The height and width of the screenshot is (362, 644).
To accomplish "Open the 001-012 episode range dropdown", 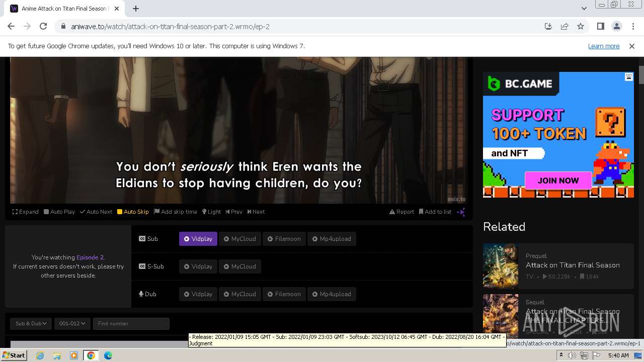I will [72, 323].
